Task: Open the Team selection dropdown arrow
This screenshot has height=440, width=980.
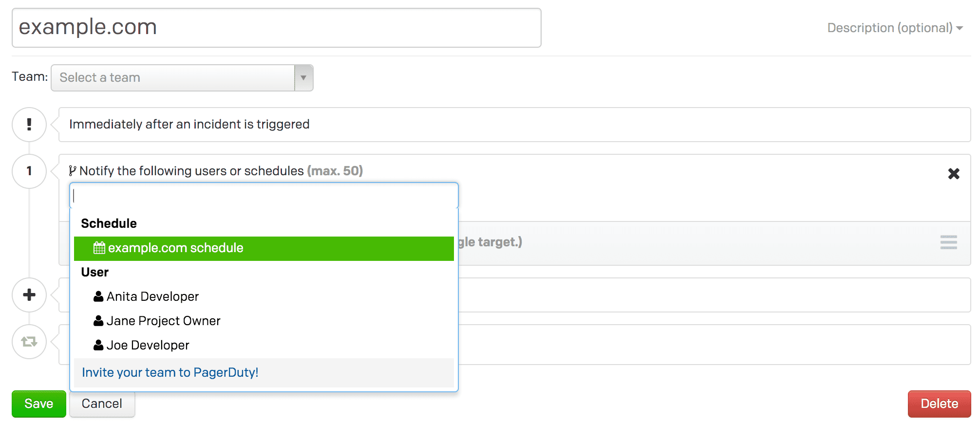Action: point(303,77)
